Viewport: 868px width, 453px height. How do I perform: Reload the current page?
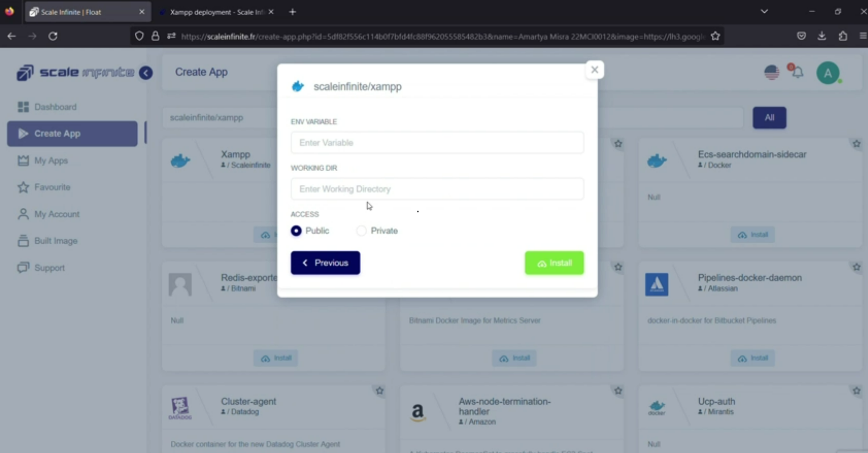(52, 36)
